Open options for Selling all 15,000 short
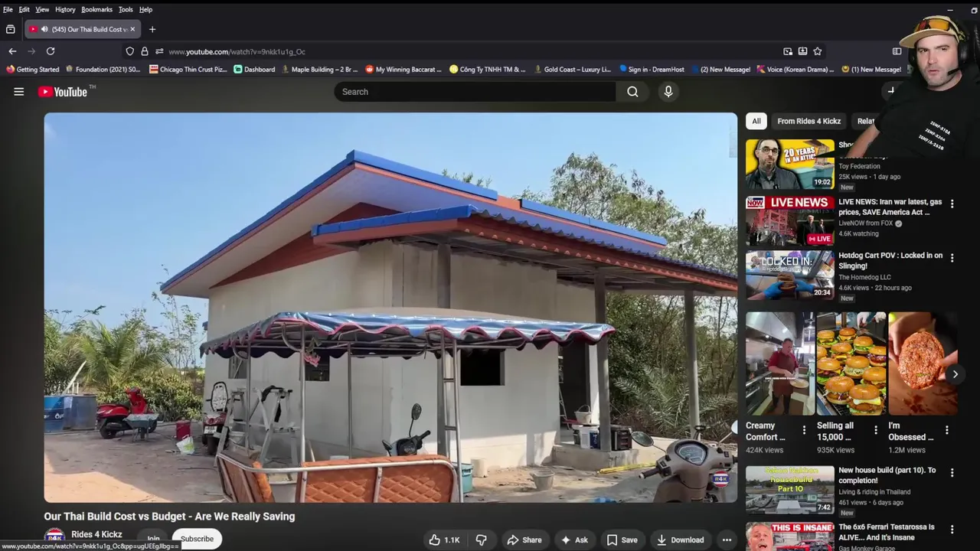This screenshot has width=980, height=551. click(875, 430)
